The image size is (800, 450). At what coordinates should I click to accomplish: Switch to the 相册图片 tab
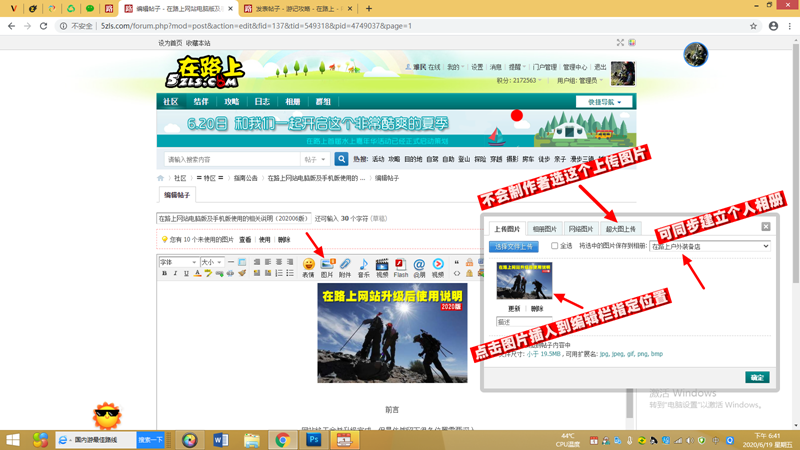[544, 229]
